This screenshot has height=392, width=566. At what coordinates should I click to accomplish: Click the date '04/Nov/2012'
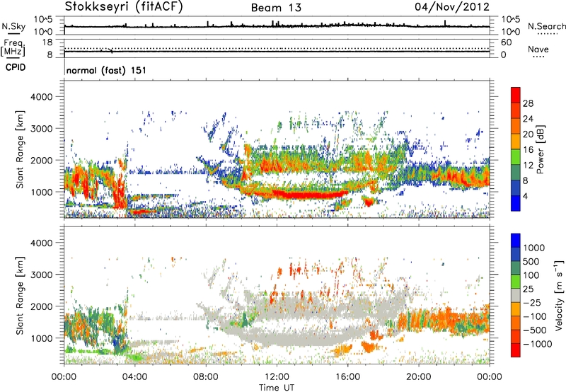452,7
